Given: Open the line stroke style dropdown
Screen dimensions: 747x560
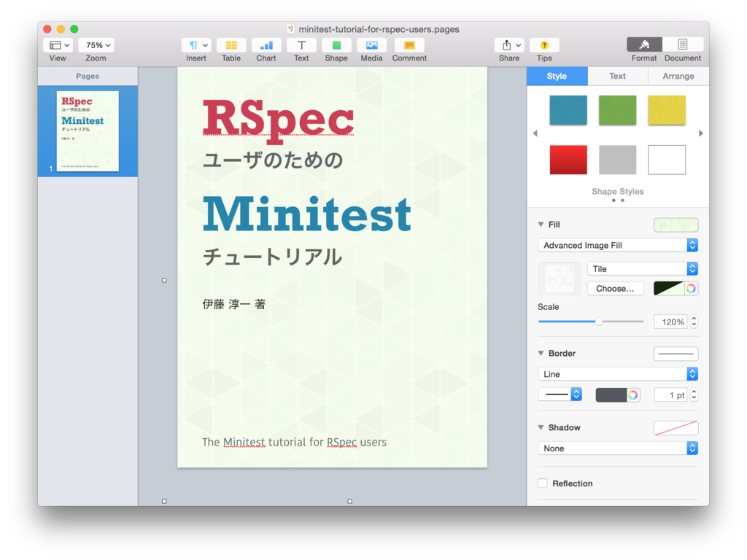Looking at the screenshot, I should (560, 394).
